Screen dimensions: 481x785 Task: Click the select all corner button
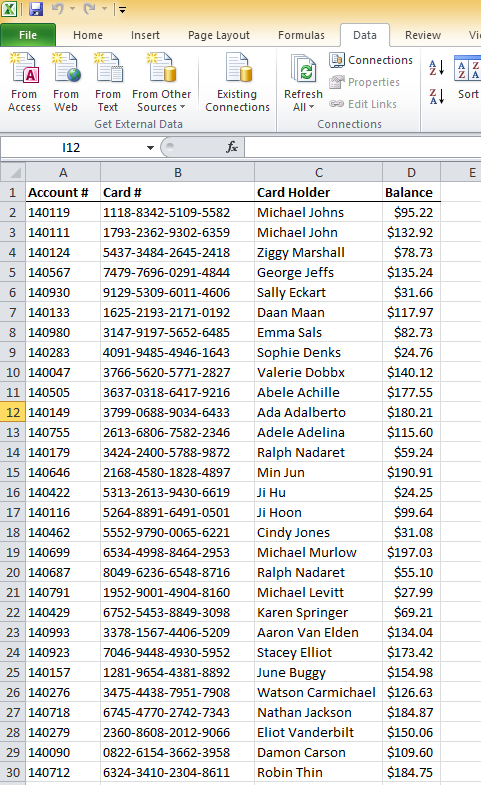click(x=13, y=173)
